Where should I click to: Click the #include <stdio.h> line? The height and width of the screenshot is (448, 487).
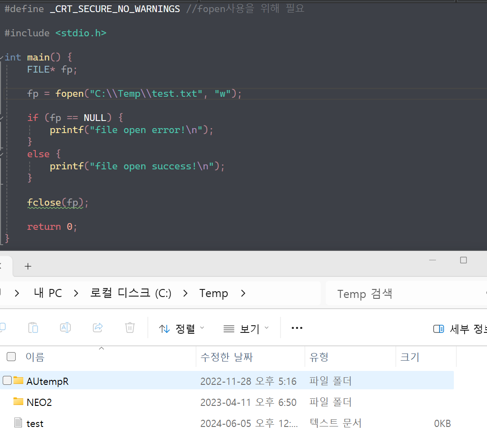click(x=56, y=33)
